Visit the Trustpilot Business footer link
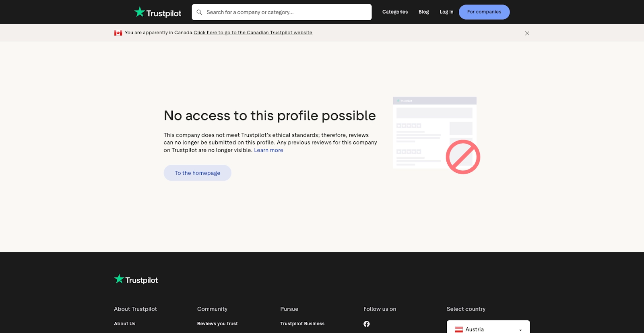 (x=302, y=324)
